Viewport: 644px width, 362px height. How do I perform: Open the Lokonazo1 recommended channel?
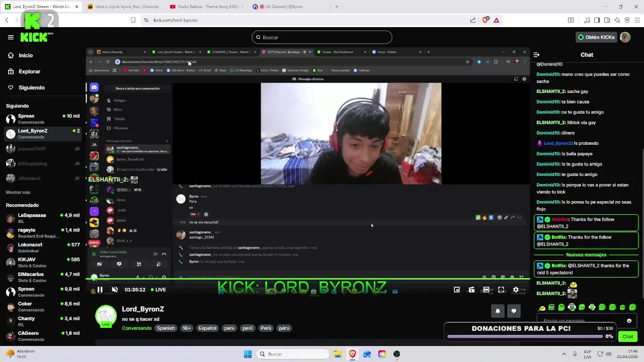[x=43, y=248]
